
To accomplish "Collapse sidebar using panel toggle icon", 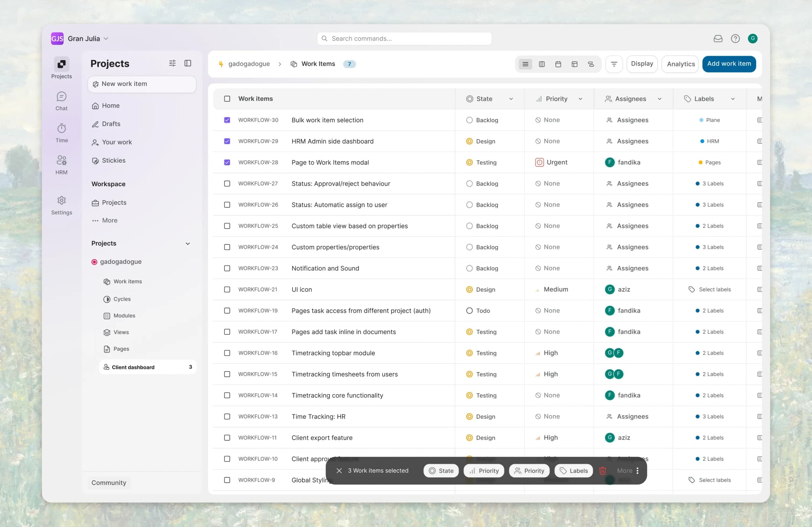I will (188, 63).
